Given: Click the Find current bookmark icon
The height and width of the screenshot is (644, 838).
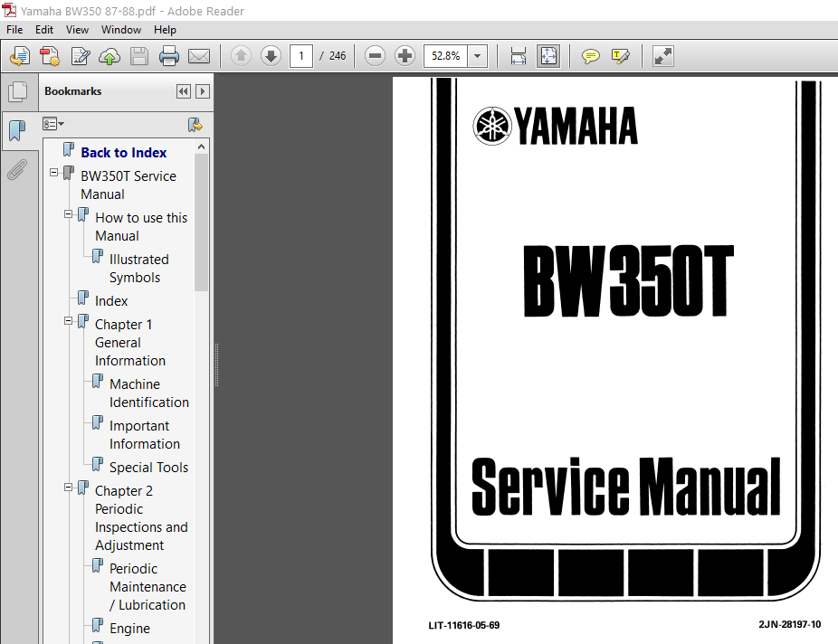Looking at the screenshot, I should 195,125.
